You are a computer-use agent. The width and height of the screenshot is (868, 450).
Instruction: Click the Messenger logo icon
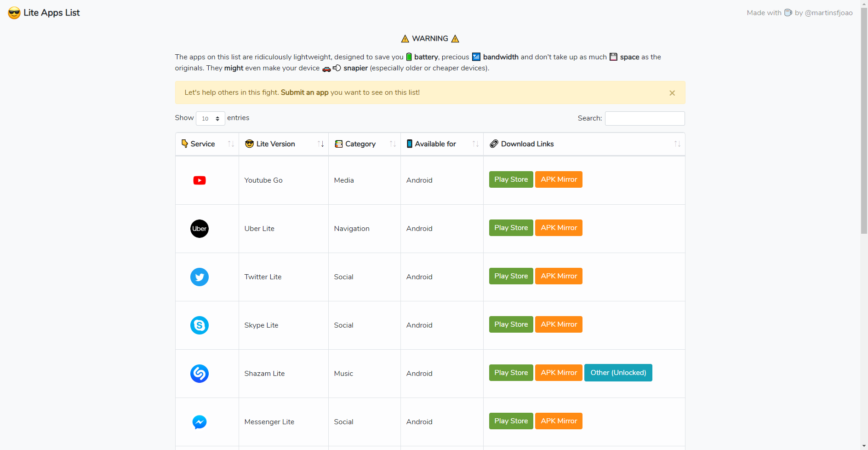(199, 422)
